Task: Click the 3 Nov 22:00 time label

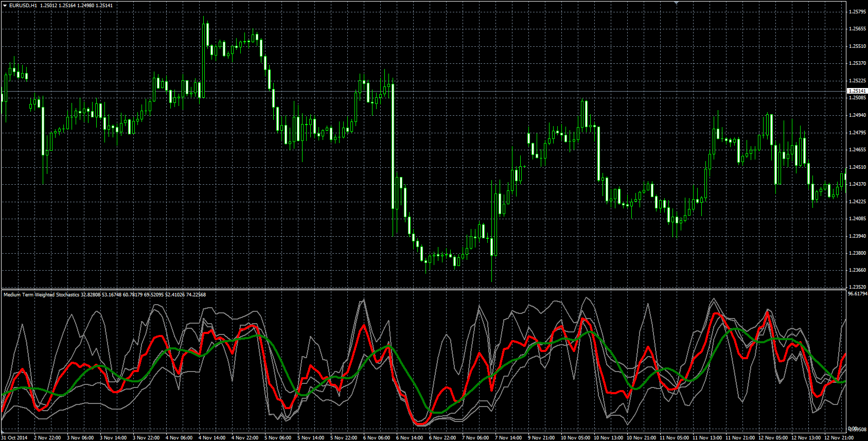Action: 146,438
